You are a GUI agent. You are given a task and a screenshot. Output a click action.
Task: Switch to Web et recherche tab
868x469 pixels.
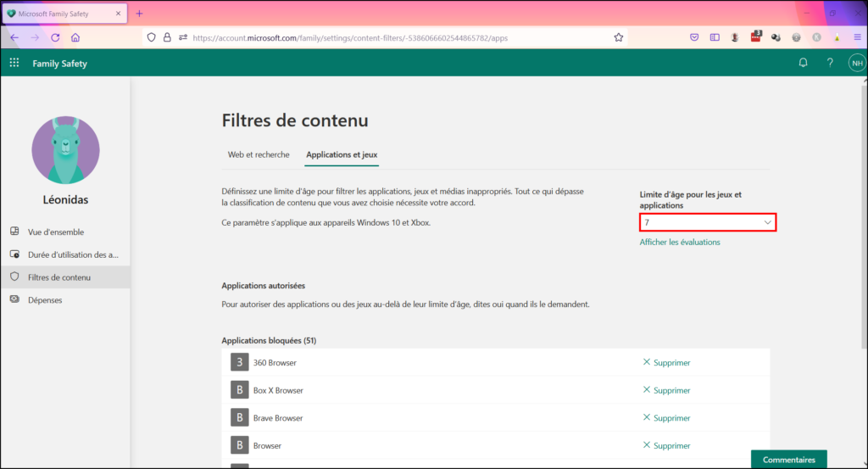click(x=259, y=154)
